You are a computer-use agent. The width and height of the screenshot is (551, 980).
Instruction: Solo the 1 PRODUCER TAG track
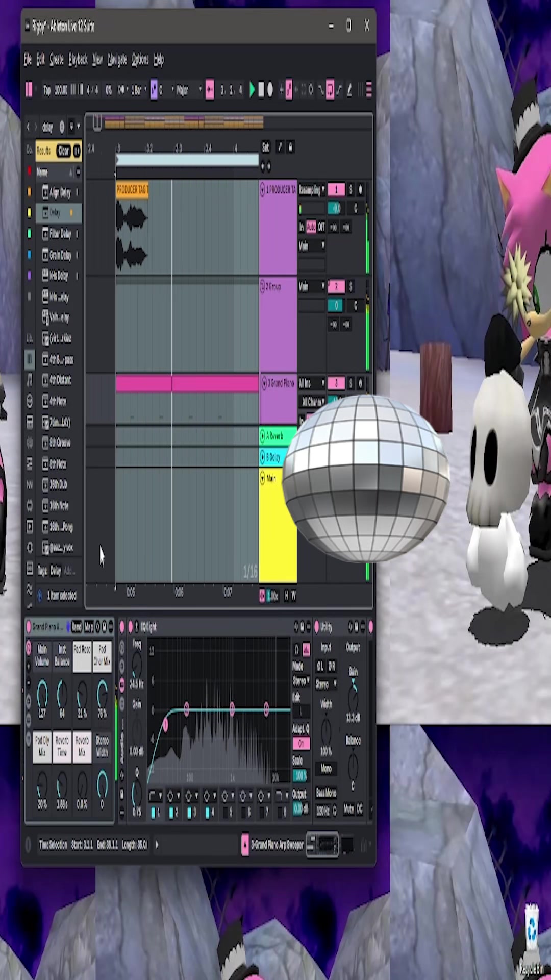[x=350, y=190]
